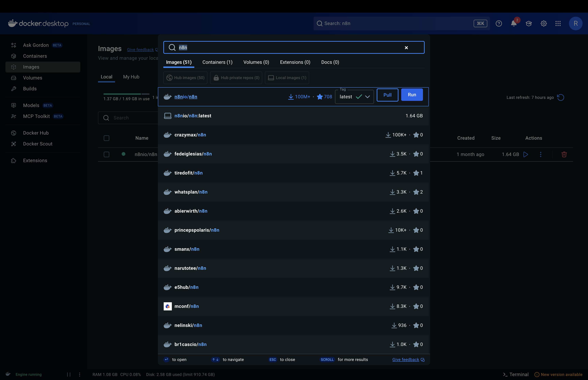Run n8nio/n8n image with play icon
The image size is (588, 380).
click(526, 154)
